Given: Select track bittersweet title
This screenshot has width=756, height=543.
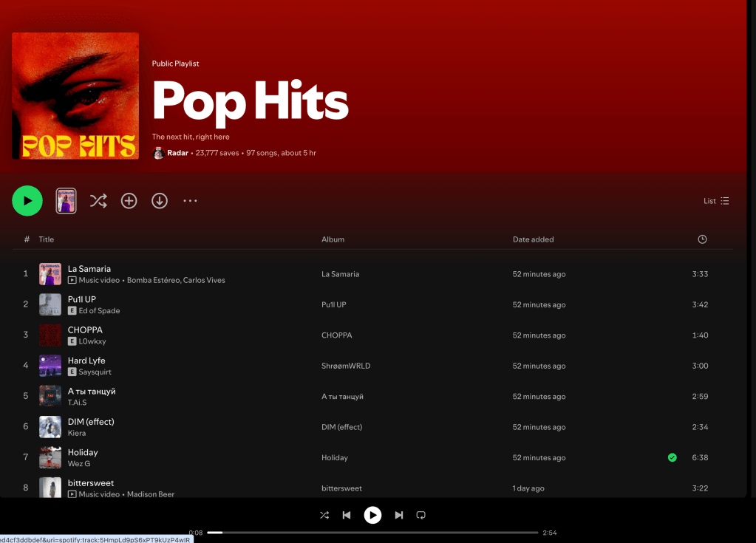Looking at the screenshot, I should pyautogui.click(x=91, y=482).
